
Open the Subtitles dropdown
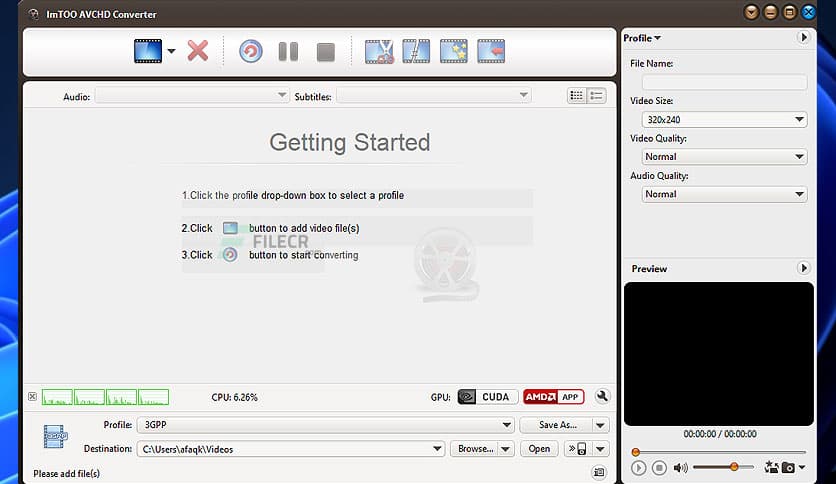point(433,95)
